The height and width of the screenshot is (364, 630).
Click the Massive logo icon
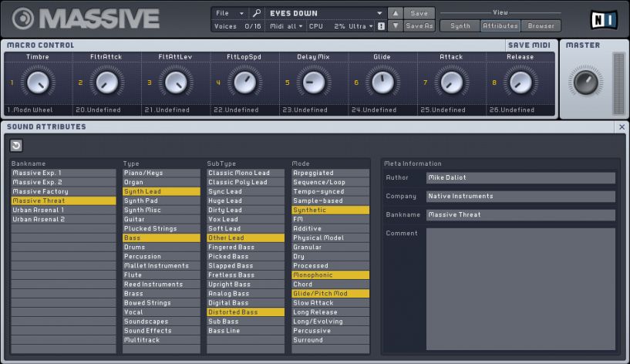tap(23, 19)
